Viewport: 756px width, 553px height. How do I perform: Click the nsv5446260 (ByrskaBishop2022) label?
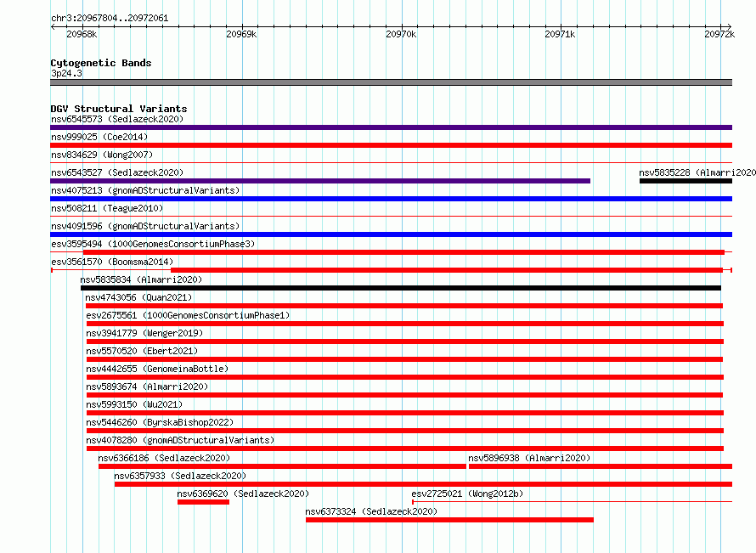click(160, 422)
